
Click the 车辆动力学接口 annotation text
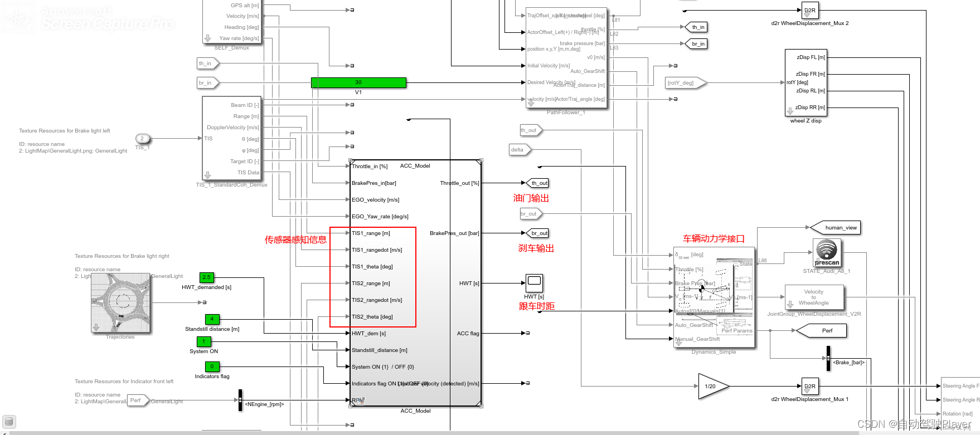tap(714, 238)
